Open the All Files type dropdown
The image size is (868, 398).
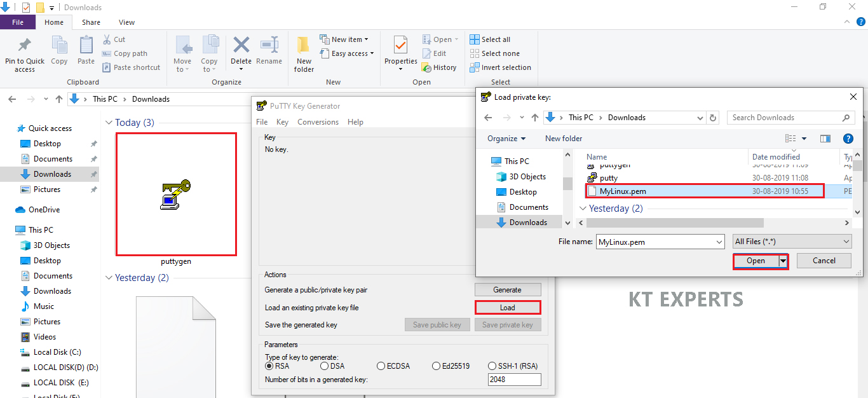coord(792,242)
